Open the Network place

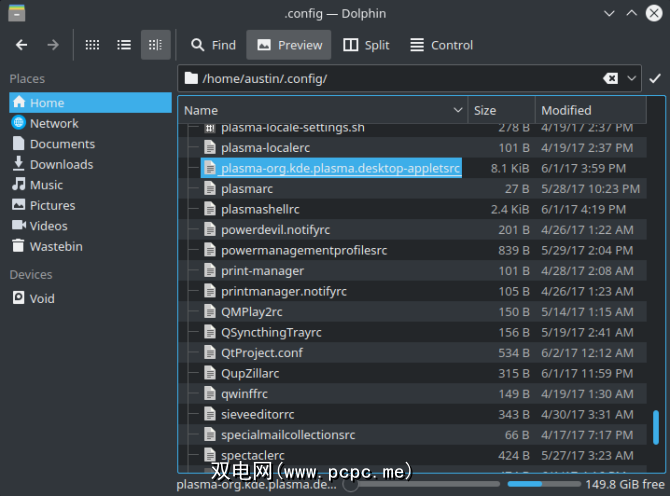[x=54, y=123]
